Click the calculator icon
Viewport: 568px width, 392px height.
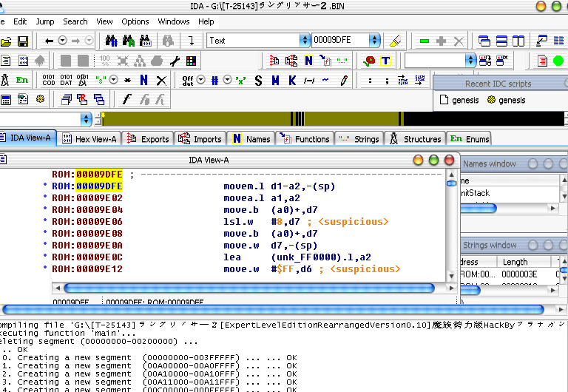(x=6, y=100)
